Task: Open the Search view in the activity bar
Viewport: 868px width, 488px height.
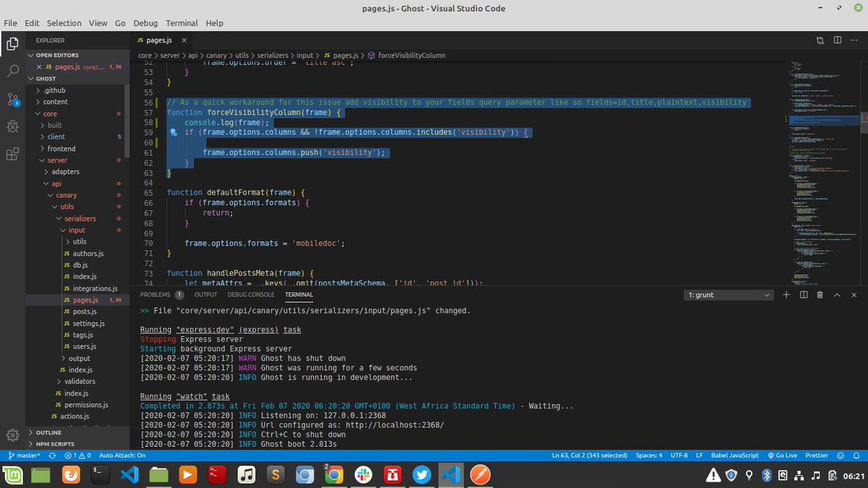Action: [12, 71]
